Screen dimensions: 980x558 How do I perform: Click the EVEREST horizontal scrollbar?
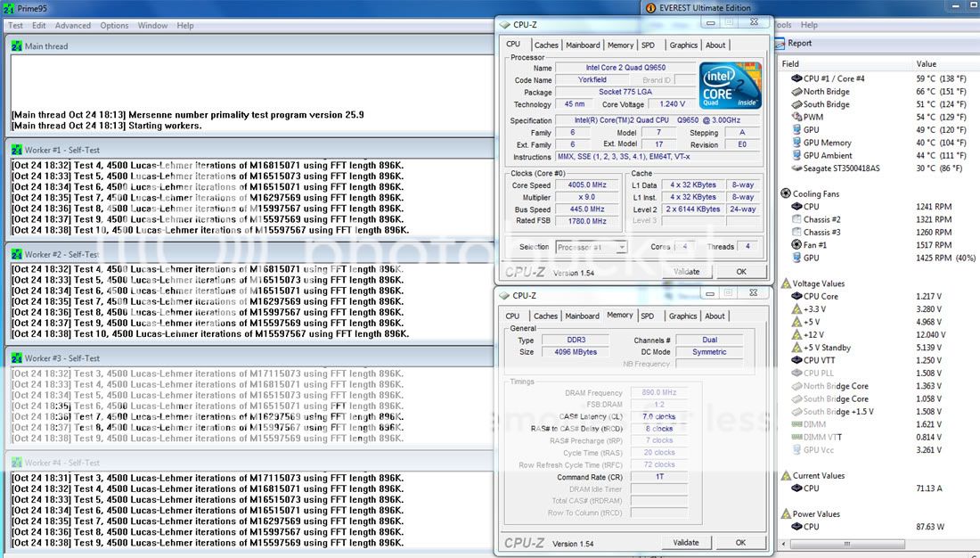pyautogui.click(x=846, y=544)
